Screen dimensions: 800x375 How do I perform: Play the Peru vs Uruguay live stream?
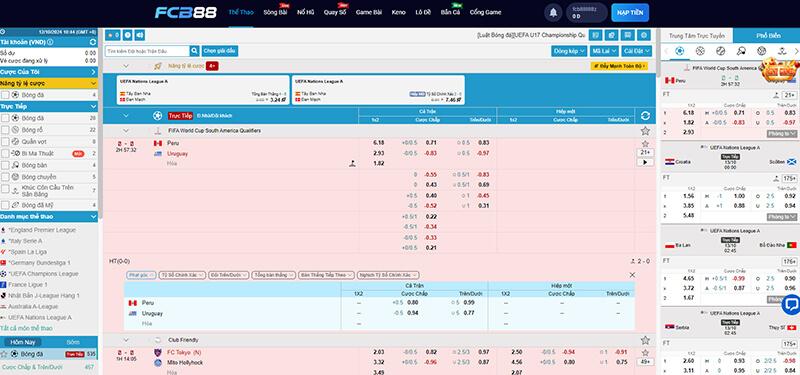[645, 162]
